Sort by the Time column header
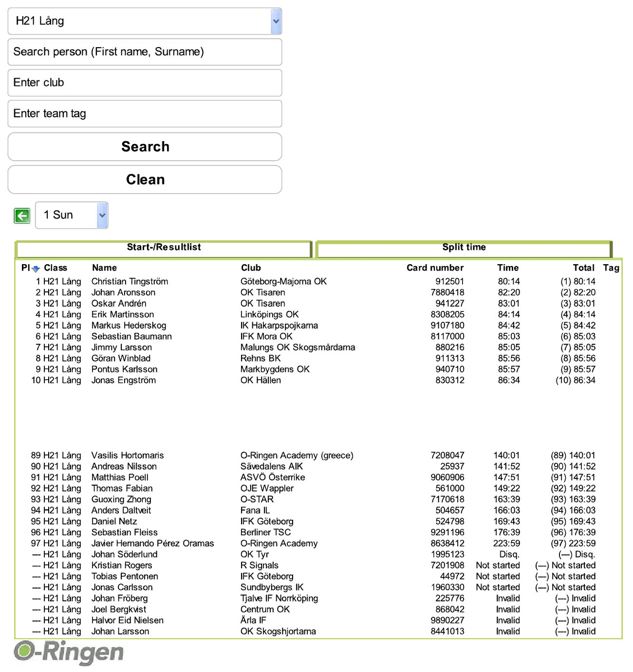This screenshot has width=633, height=672. (x=508, y=268)
